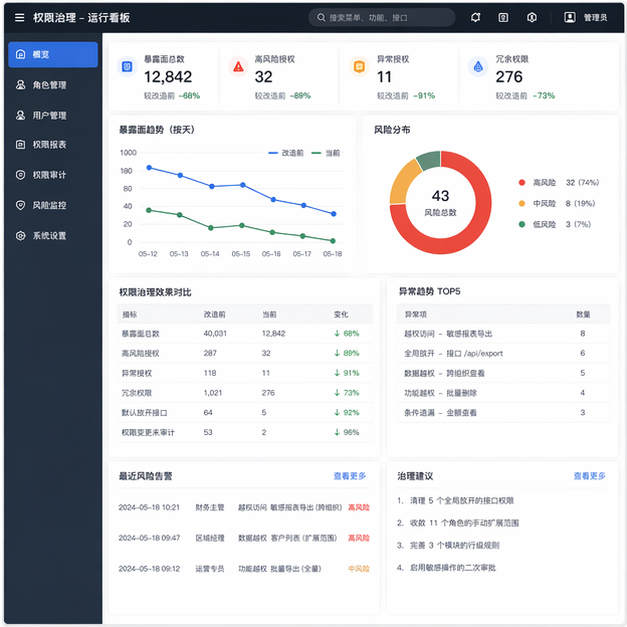
Task: Click the 43 风险总数 donut center
Action: (440, 202)
